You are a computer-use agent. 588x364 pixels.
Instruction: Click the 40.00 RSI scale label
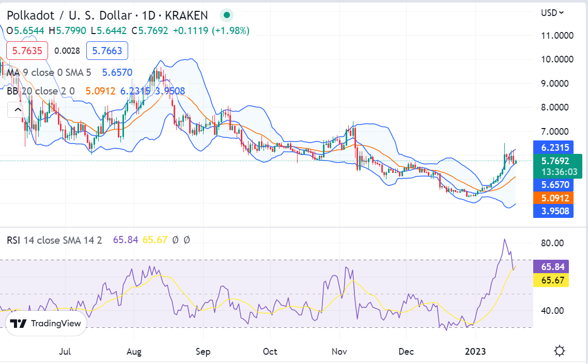coord(552,310)
